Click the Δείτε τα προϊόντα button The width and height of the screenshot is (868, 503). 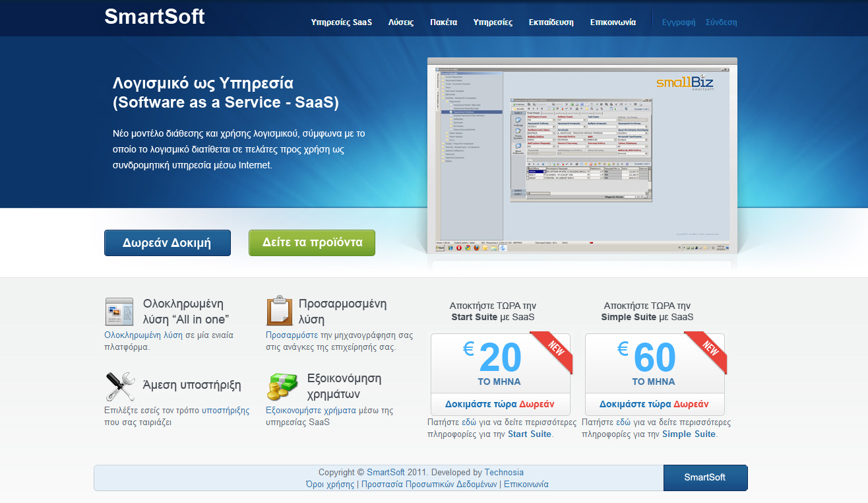tap(312, 243)
